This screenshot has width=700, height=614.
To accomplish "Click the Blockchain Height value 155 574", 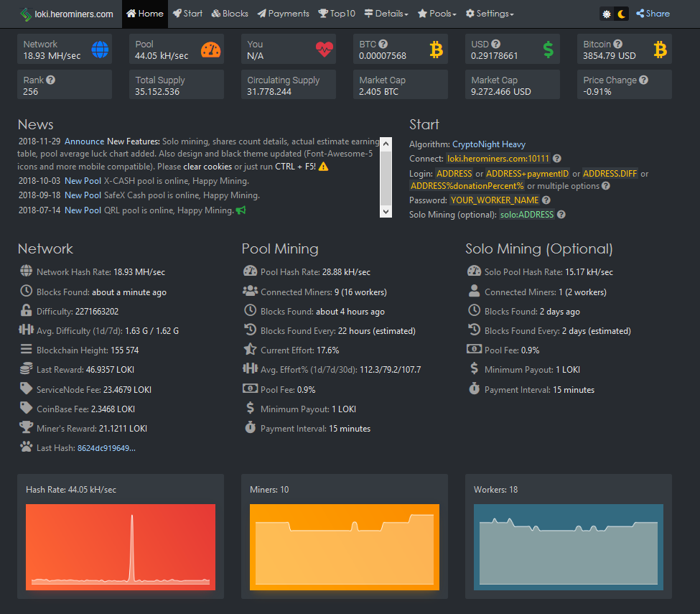I will tap(124, 350).
